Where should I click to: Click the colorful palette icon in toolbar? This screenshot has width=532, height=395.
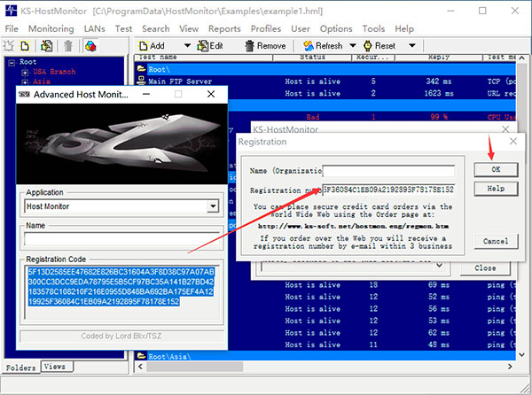pos(90,45)
